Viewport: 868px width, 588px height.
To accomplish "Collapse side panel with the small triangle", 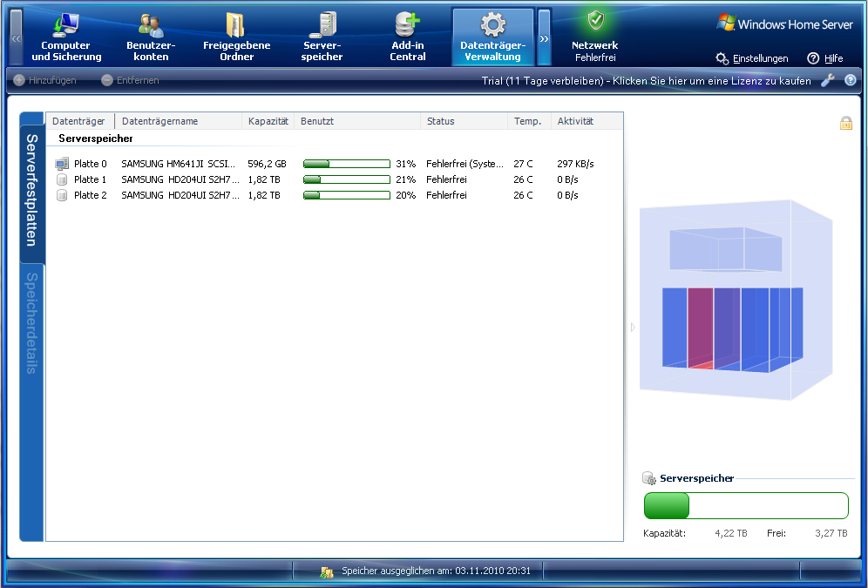I will [633, 328].
